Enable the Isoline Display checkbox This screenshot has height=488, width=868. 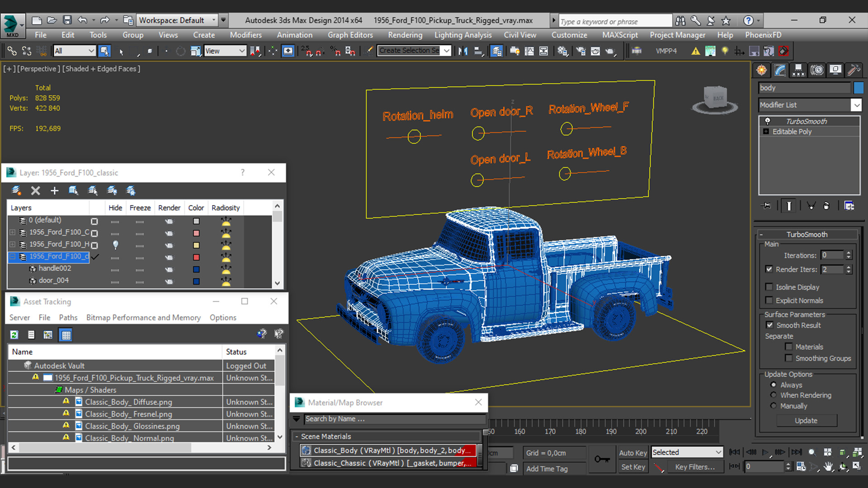point(769,287)
